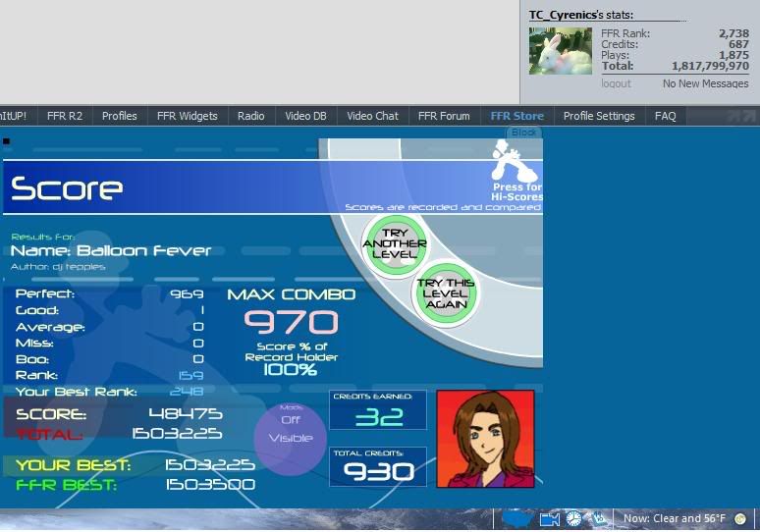
Task: Click the No New Messages link
Action: tap(705, 84)
